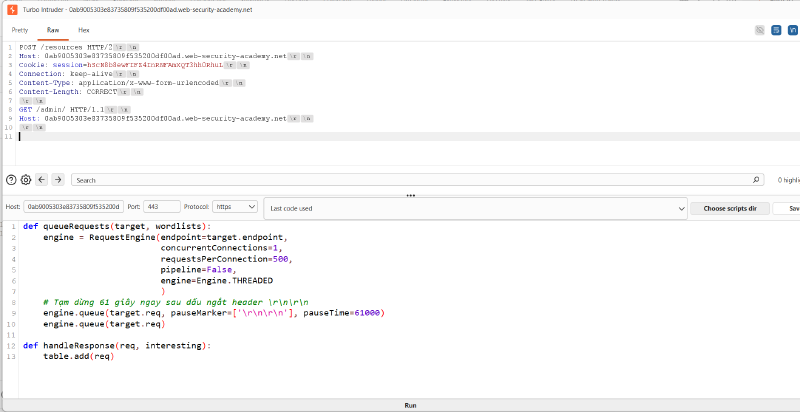
Task: Click into the Host input field
Action: [x=73, y=207]
